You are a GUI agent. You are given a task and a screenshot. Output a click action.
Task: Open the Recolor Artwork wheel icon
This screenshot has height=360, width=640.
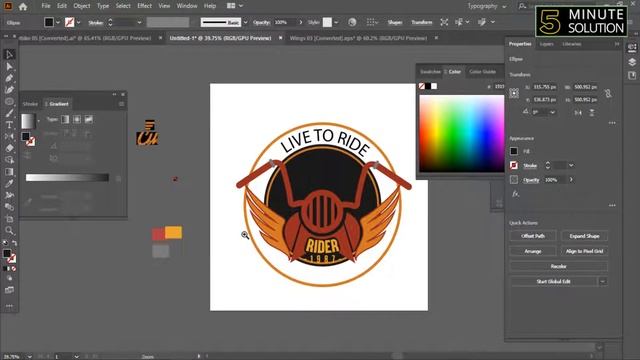coord(352,22)
